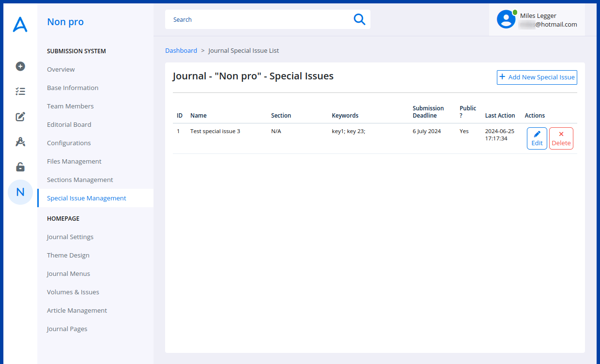Open Sections Management in sidebar

[80, 180]
